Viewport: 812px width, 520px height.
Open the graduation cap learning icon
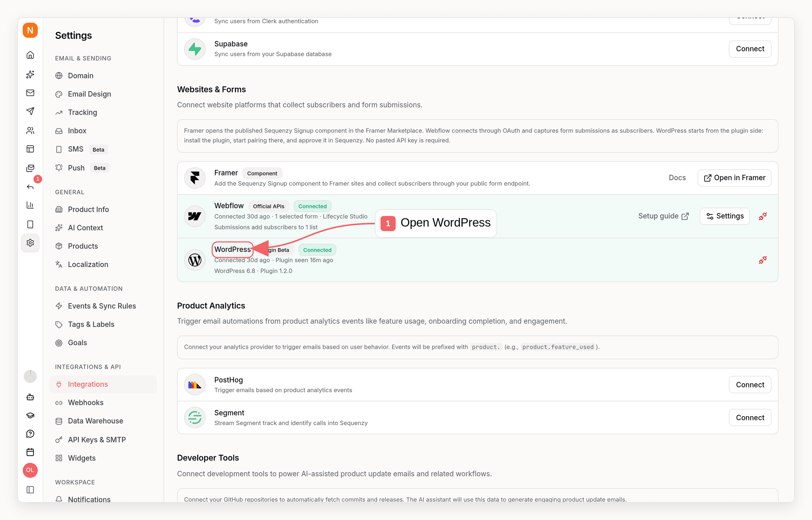[x=30, y=415]
